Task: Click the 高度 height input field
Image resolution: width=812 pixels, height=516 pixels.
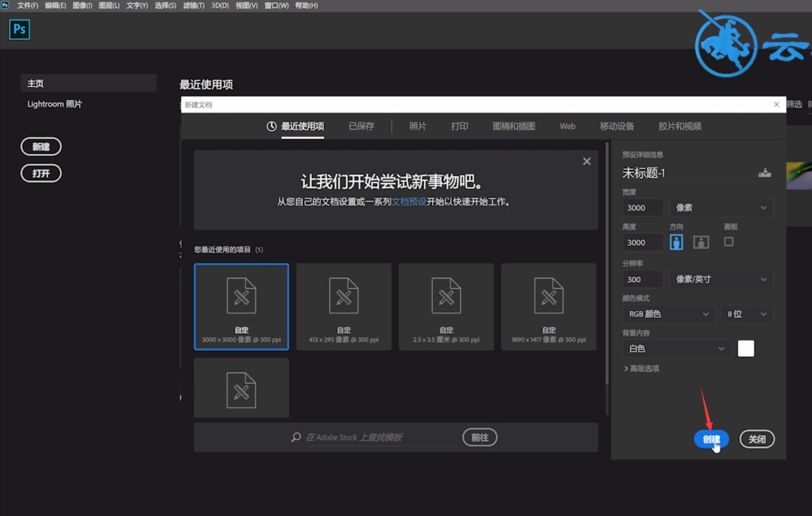Action: click(x=643, y=242)
